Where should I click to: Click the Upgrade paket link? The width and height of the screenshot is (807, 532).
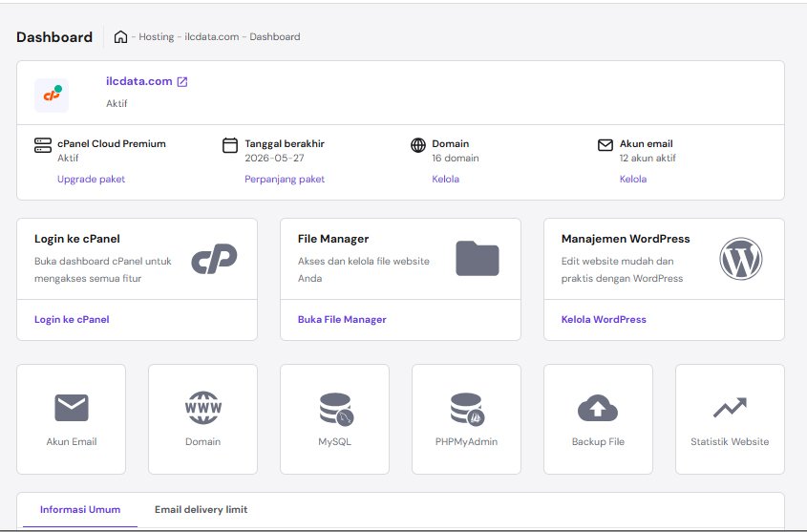coord(91,179)
